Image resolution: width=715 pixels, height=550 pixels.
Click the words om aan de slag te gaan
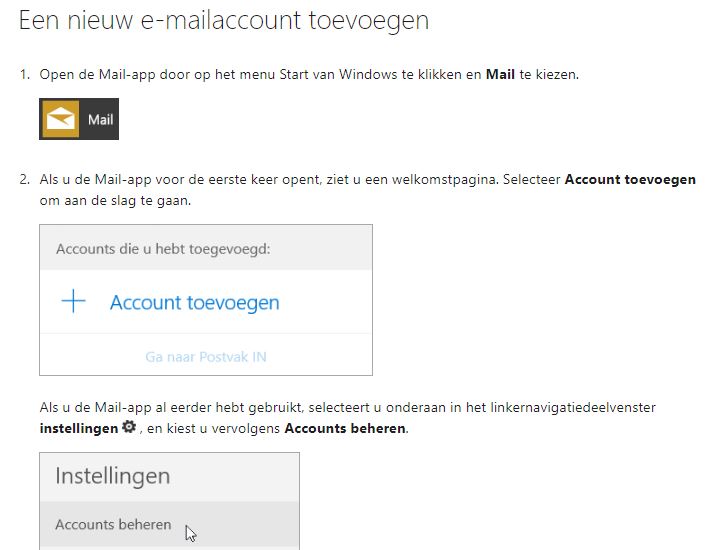point(115,201)
